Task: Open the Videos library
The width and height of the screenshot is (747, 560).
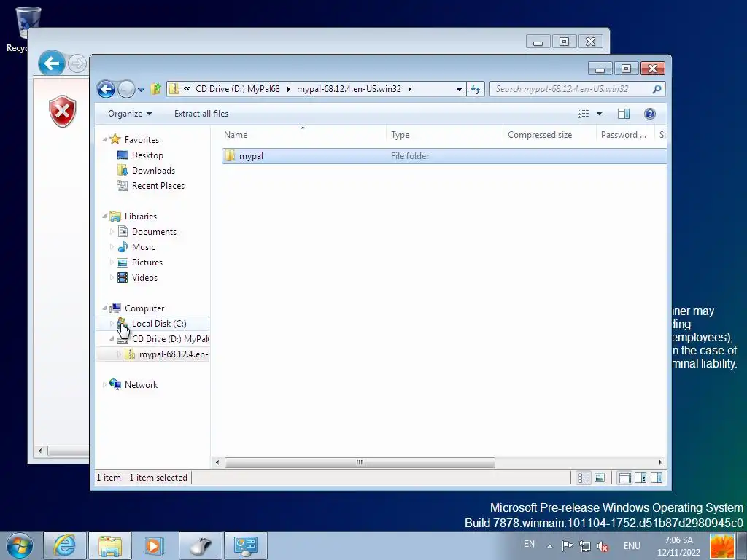Action: 144,278
